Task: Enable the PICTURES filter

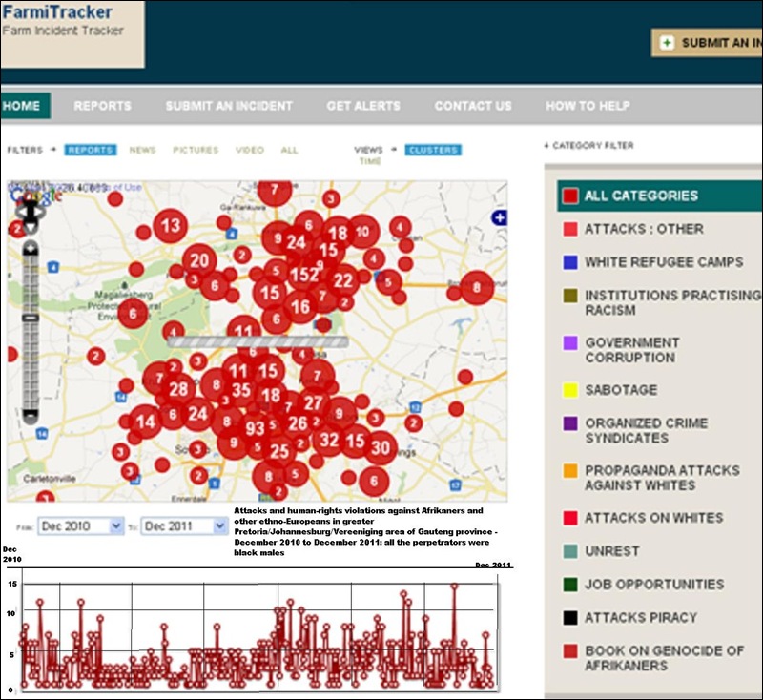Action: coord(196,150)
